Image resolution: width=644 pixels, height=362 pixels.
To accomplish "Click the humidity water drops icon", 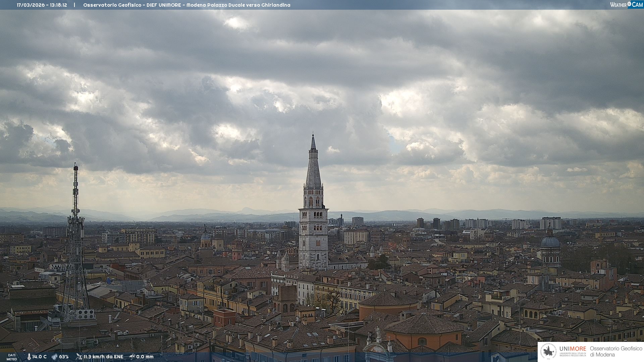I will point(54,357).
